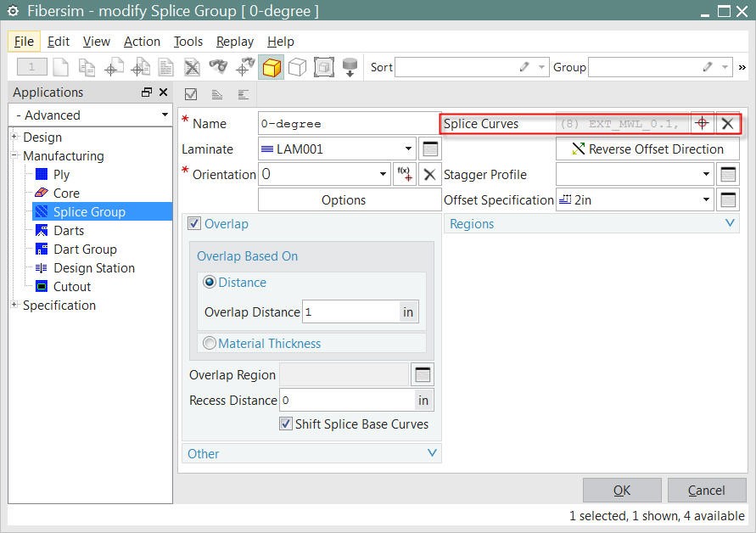Click the Splice Curves crosshair picker icon
This screenshot has width=756, height=533.
(x=703, y=123)
